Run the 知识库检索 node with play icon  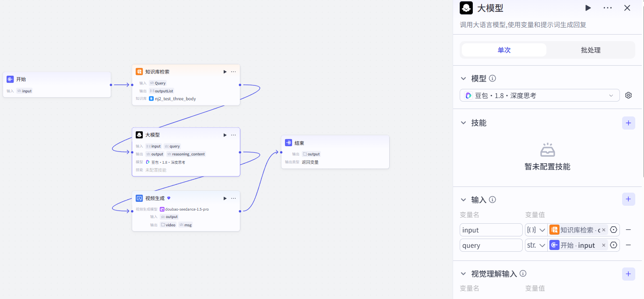(225, 72)
